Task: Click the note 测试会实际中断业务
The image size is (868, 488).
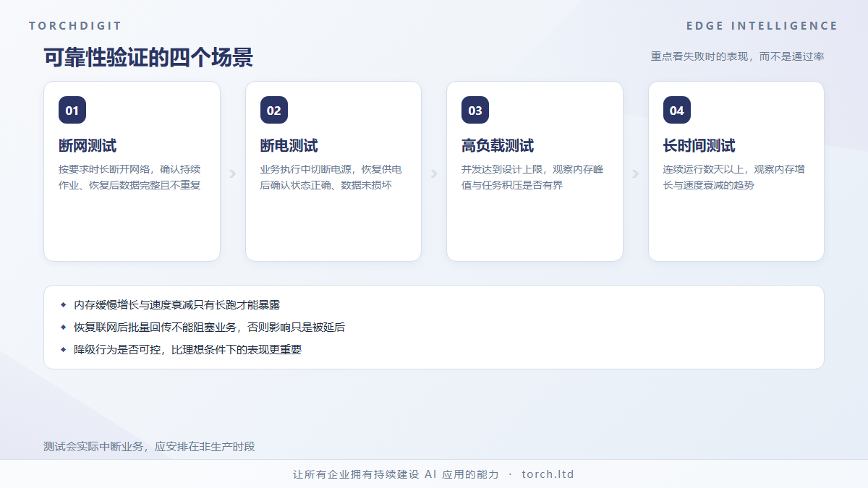Action: pyautogui.click(x=149, y=447)
